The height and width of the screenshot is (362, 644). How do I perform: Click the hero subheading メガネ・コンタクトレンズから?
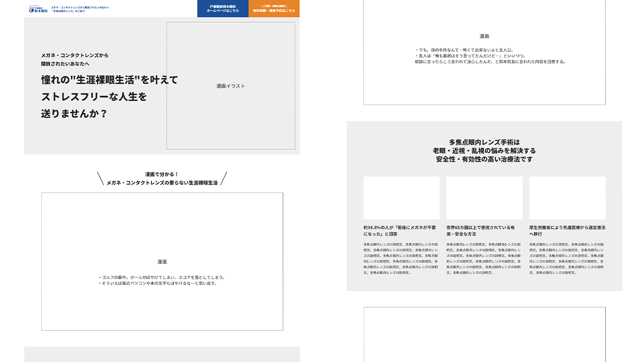(74, 55)
